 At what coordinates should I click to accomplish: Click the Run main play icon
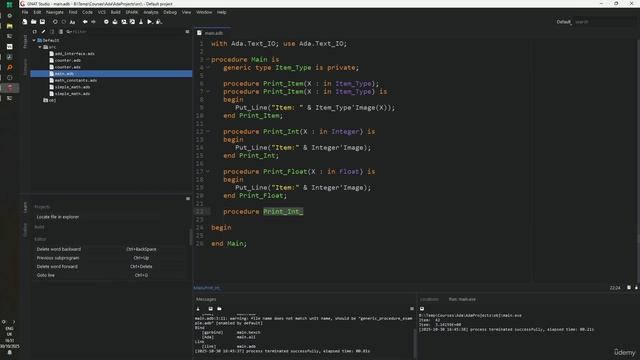coord(150,22)
